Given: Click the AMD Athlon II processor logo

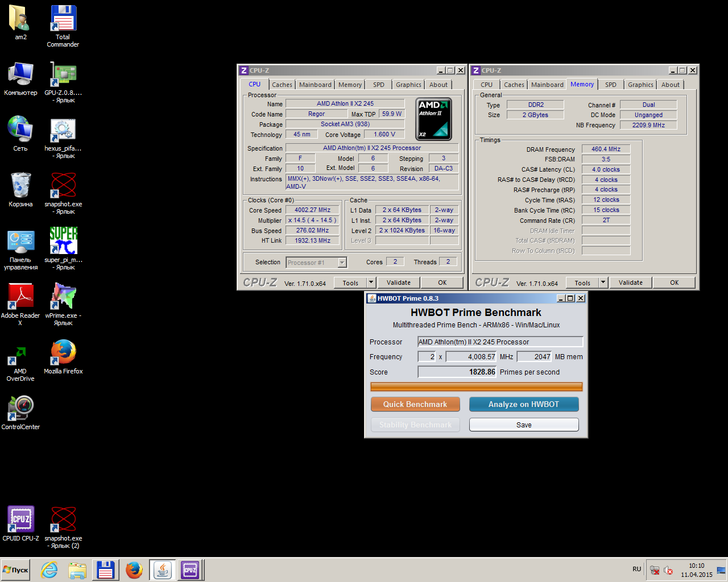Looking at the screenshot, I should (x=434, y=119).
